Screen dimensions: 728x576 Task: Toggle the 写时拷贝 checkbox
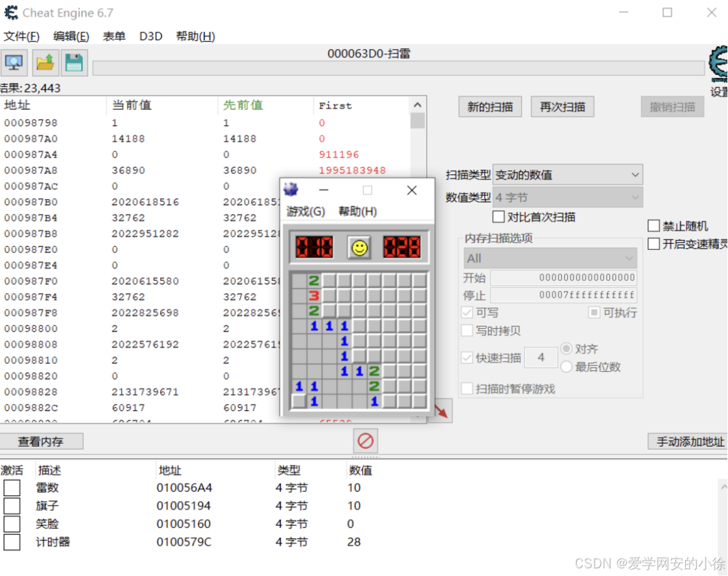(x=467, y=331)
